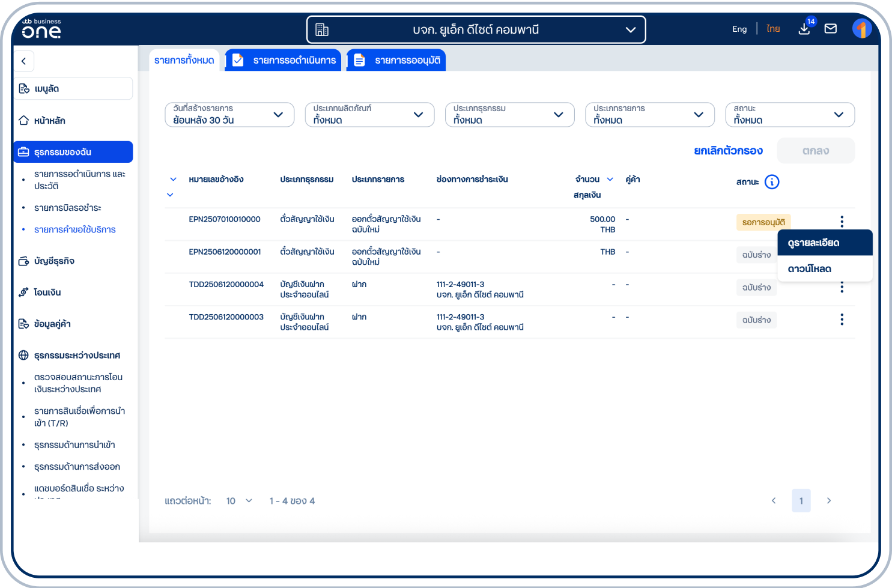Switch to รายการรออนุมัติ tab
The width and height of the screenshot is (892, 588).
(x=396, y=60)
